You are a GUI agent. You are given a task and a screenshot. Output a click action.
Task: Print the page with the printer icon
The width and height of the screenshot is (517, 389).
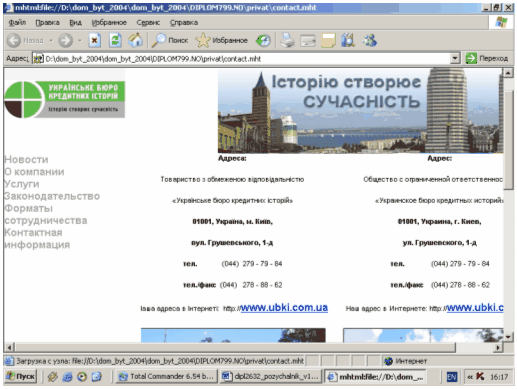(x=287, y=41)
